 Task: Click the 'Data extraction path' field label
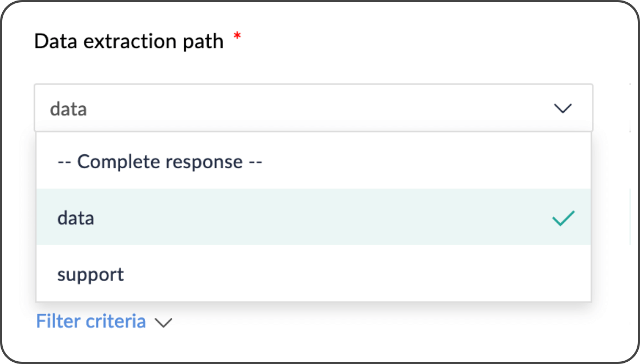[128, 41]
